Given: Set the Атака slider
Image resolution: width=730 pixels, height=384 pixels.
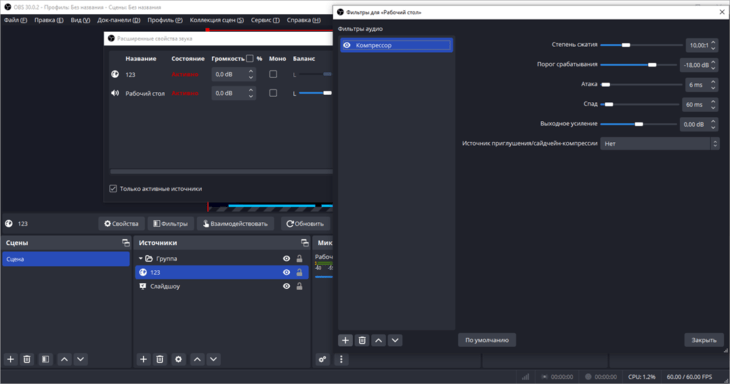Looking at the screenshot, I should (x=642, y=85).
